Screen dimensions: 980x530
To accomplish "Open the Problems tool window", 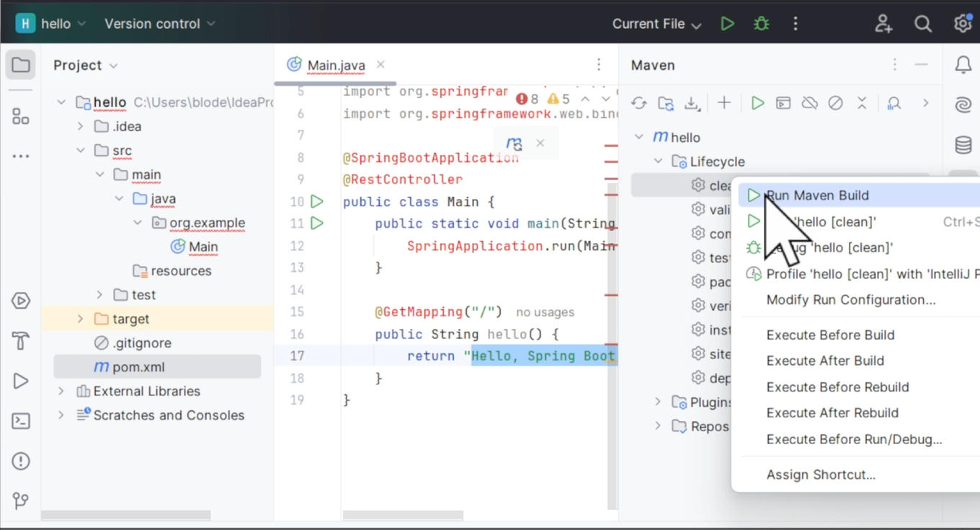I will (x=21, y=461).
